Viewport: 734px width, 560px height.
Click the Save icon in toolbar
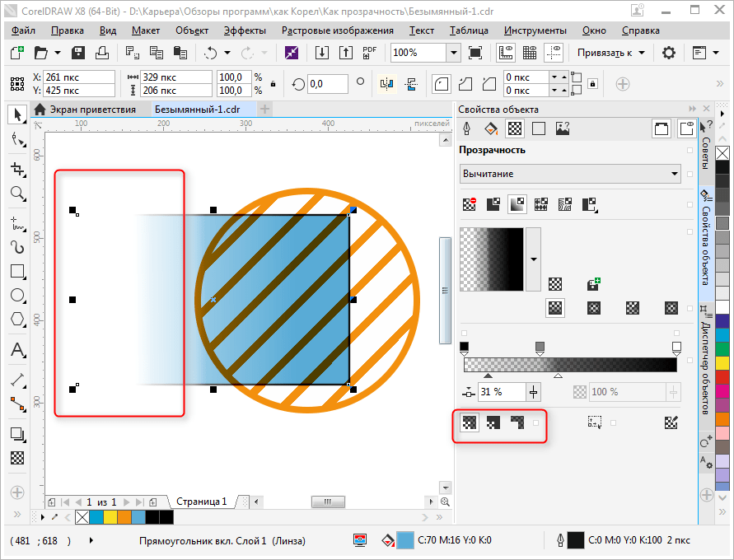(79, 53)
